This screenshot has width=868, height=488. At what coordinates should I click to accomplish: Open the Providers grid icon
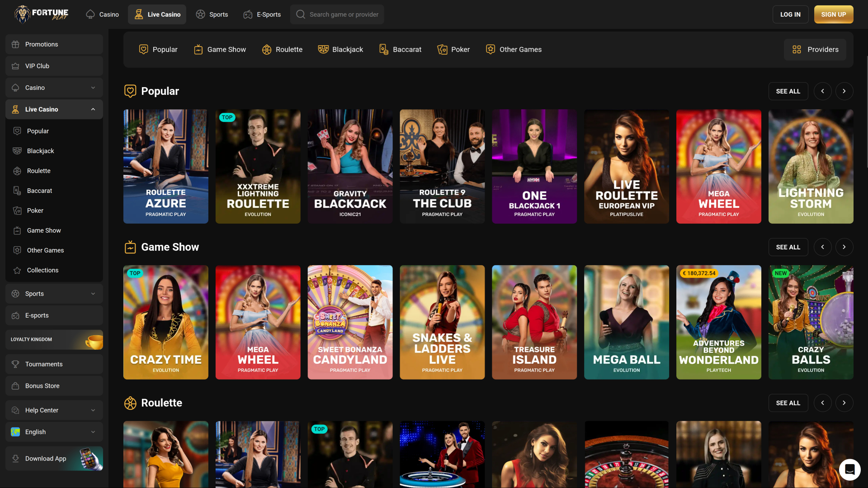797,50
